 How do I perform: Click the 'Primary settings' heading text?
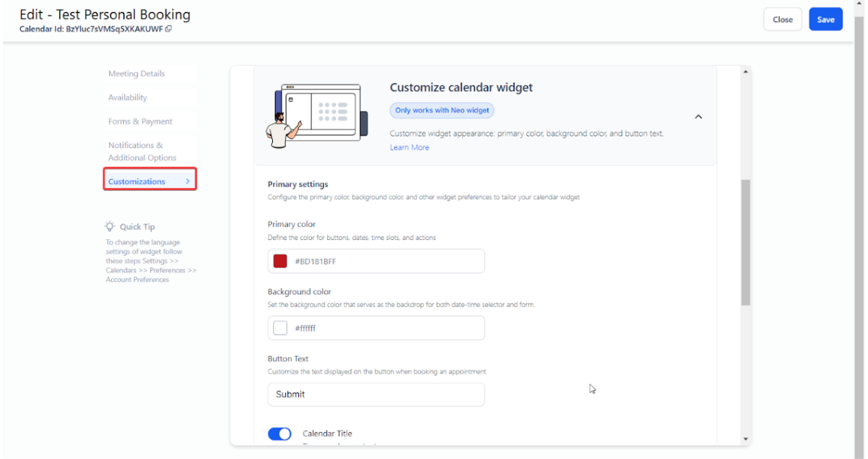point(298,185)
